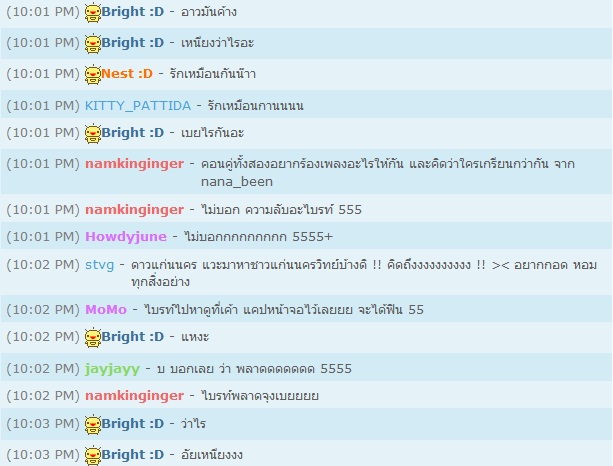The height and width of the screenshot is (466, 613).
Task: Open the KITTY_PATTIDA user profile link
Action: [x=138, y=106]
